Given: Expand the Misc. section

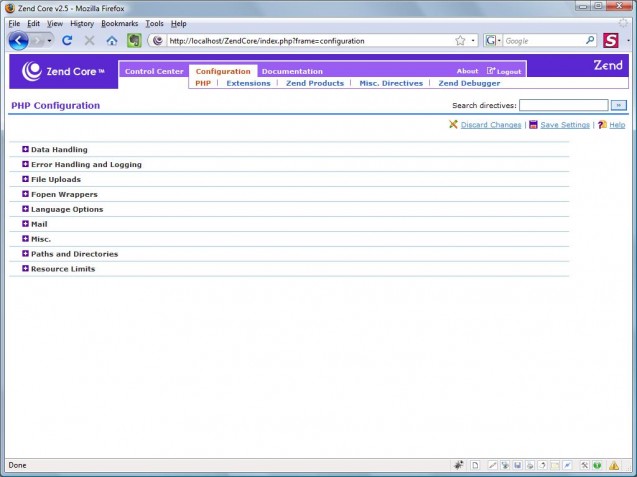Looking at the screenshot, I should tap(25, 238).
